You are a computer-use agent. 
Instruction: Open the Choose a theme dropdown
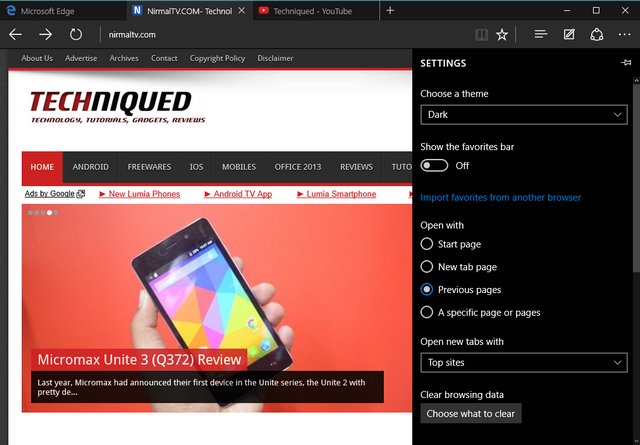(x=524, y=115)
